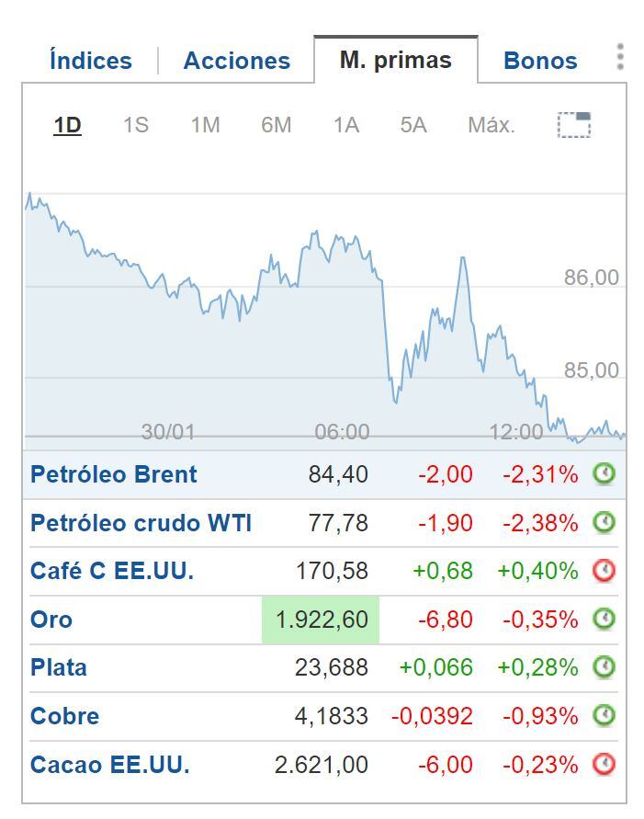This screenshot has height=819, width=644.
Task: Click the clock icon next to Oro
Action: (x=606, y=619)
